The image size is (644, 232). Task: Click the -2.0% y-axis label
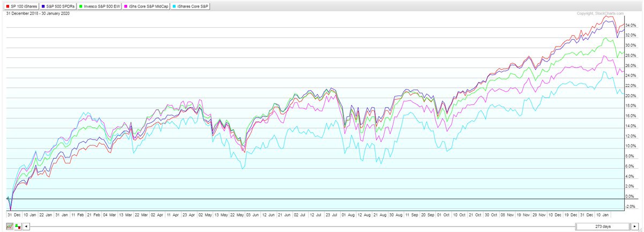tap(630, 207)
